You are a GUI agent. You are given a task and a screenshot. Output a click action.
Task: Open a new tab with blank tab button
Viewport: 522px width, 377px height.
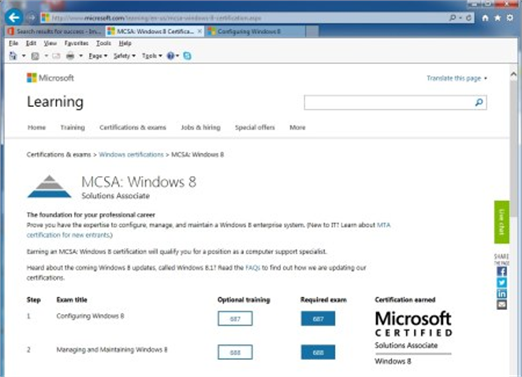tap(312, 31)
